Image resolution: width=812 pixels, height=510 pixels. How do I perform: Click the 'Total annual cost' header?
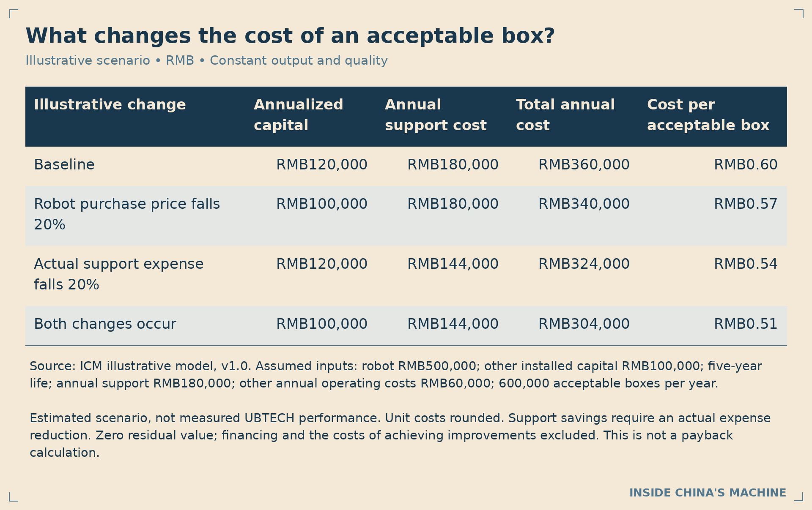click(x=565, y=115)
